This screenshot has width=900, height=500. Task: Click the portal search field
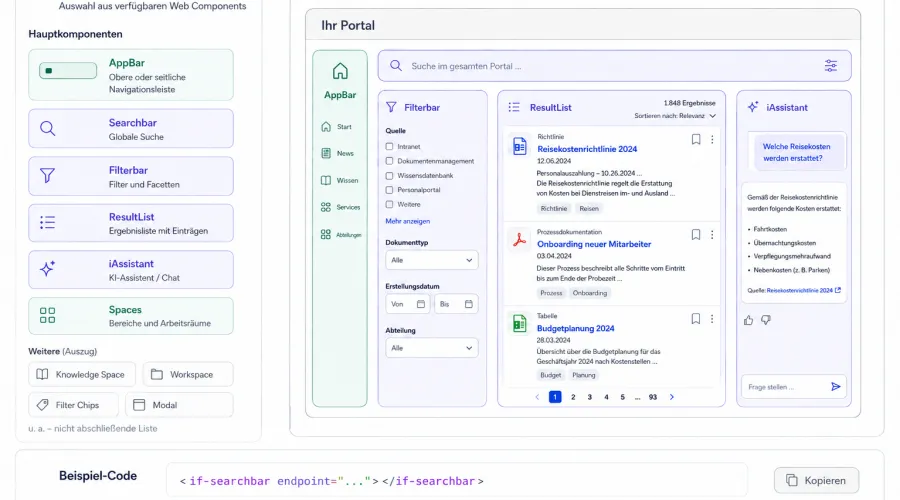pos(614,66)
